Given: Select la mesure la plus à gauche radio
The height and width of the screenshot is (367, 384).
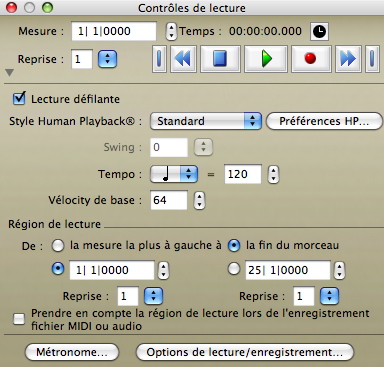Looking at the screenshot, I should pyautogui.click(x=58, y=246).
